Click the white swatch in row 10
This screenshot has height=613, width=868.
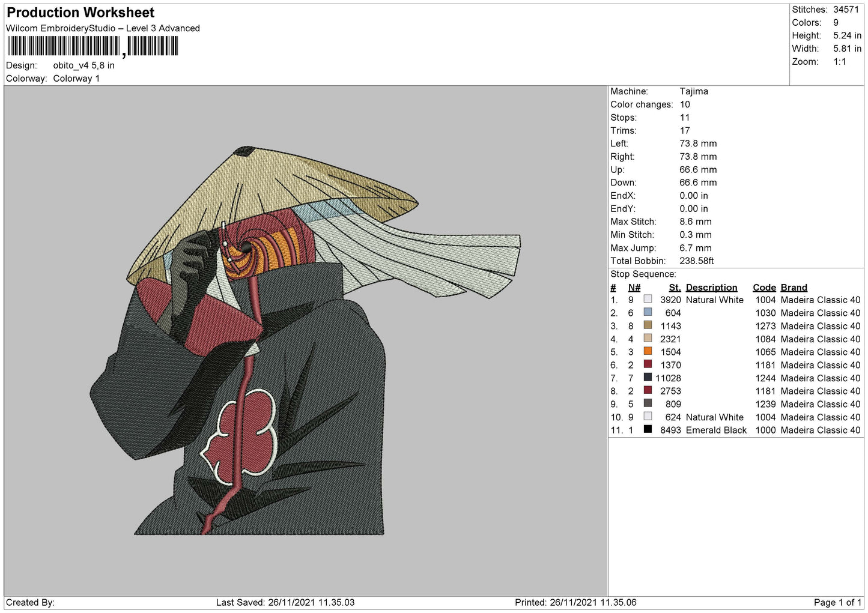[648, 417]
